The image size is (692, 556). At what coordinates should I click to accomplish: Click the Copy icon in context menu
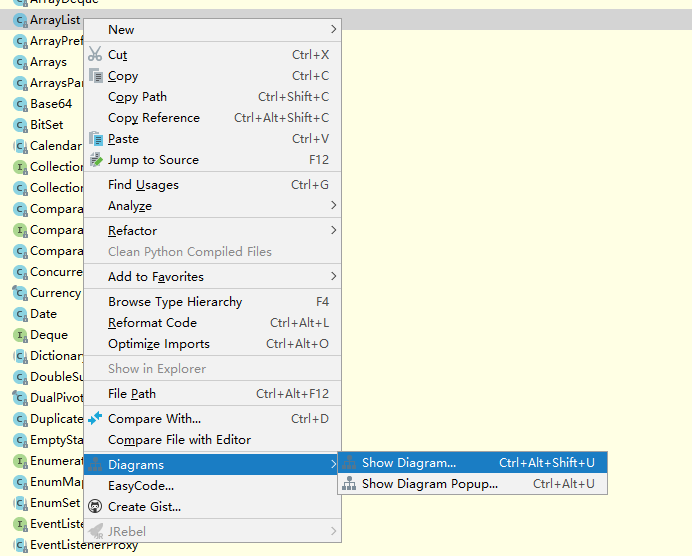point(96,75)
